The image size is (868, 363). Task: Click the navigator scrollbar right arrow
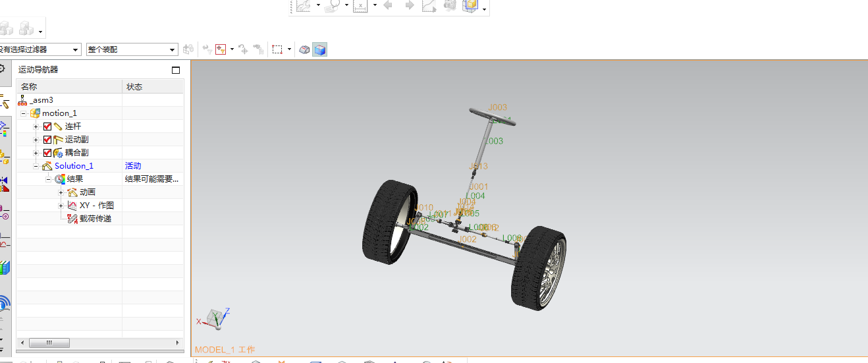177,343
